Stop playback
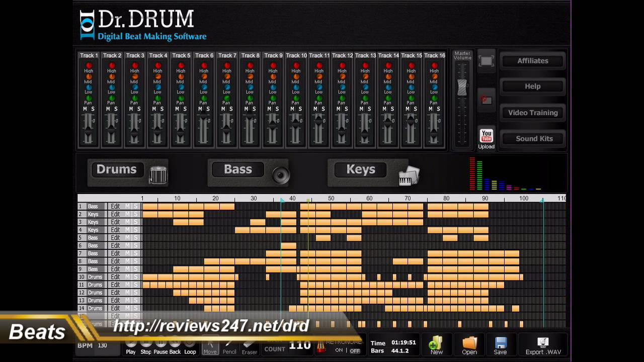This screenshot has width=644, height=362. [146, 346]
